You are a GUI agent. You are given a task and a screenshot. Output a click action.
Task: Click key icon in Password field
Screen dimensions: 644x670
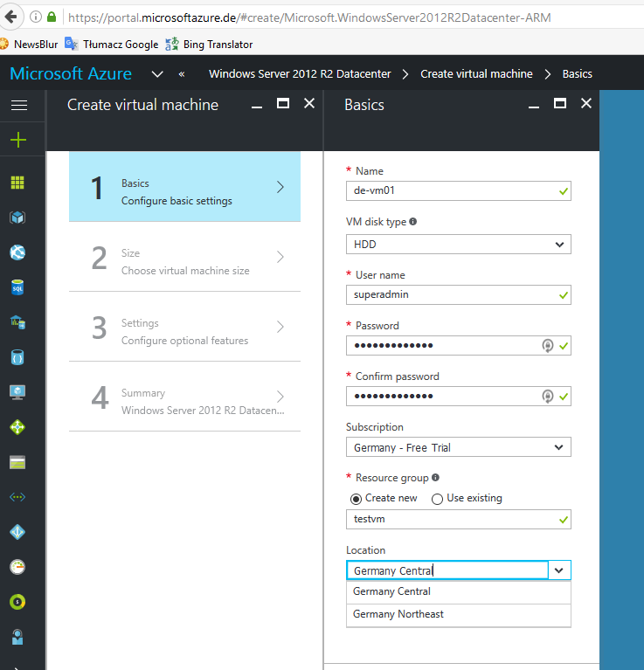547,345
